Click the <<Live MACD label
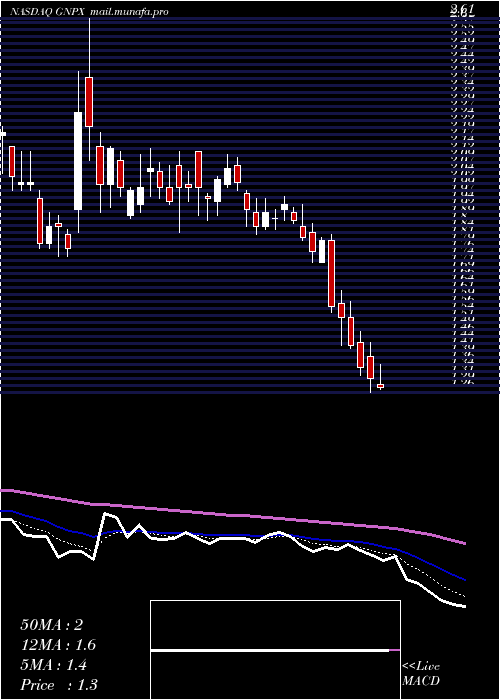The height and width of the screenshot is (700, 500). [x=421, y=674]
